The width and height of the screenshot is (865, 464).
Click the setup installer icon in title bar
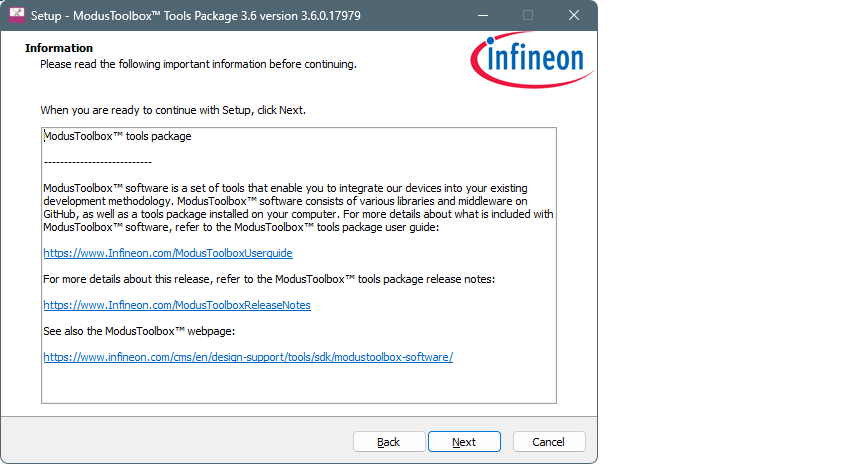click(x=16, y=15)
